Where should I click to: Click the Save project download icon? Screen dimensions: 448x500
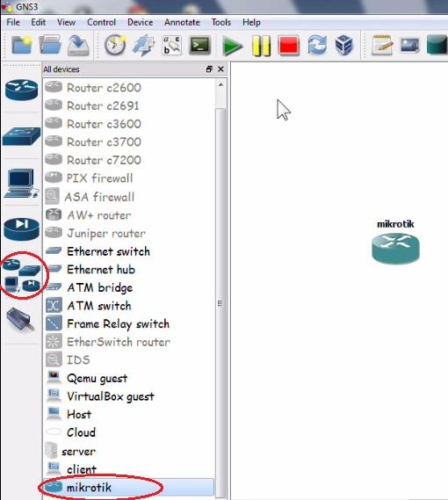(78, 46)
